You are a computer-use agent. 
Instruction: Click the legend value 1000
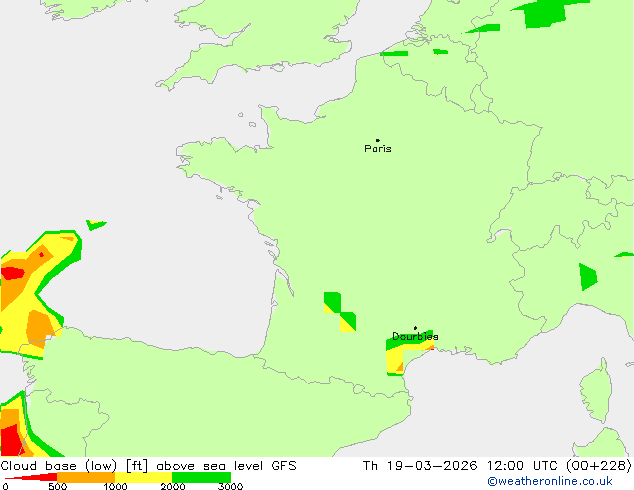tap(115, 486)
